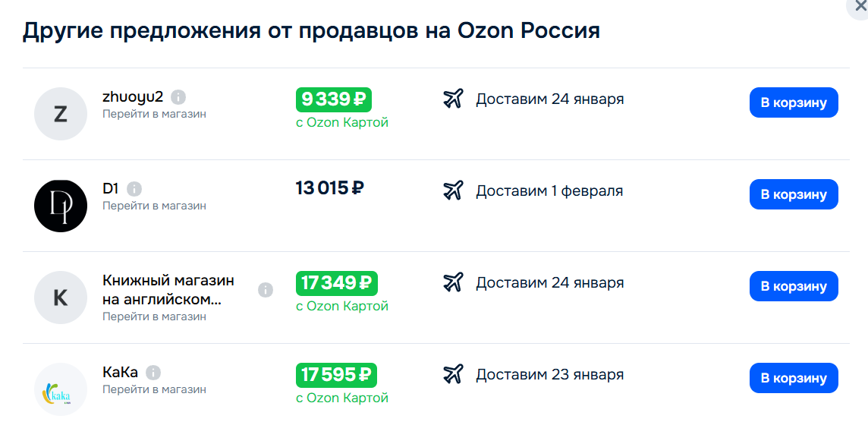Follow Перейти в магазин link under KaKa

click(154, 389)
